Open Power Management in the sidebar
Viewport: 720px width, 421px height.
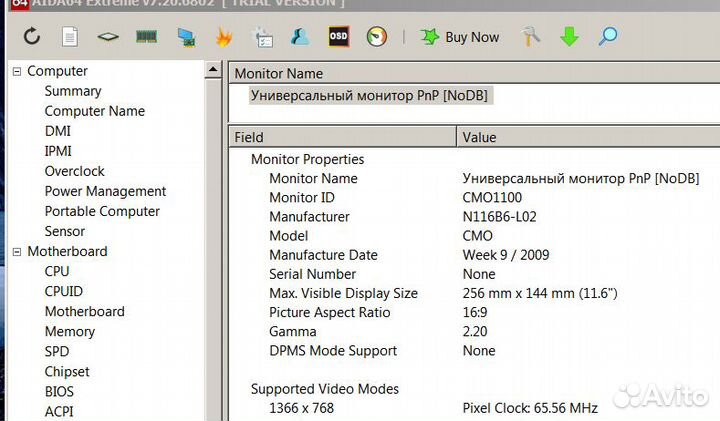105,191
